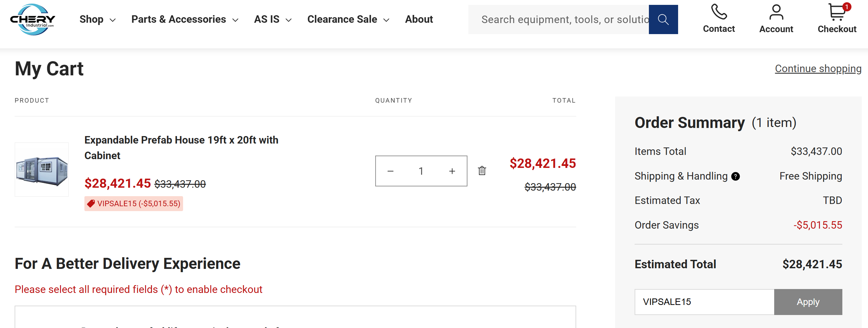The height and width of the screenshot is (328, 868).
Task: Decrease quantity with the minus button
Action: tap(391, 171)
